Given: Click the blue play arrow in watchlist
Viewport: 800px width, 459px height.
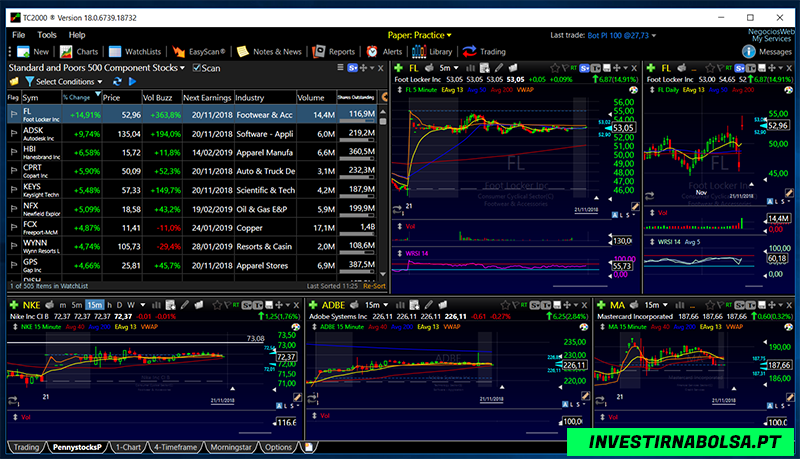Looking at the screenshot, I should [132, 82].
